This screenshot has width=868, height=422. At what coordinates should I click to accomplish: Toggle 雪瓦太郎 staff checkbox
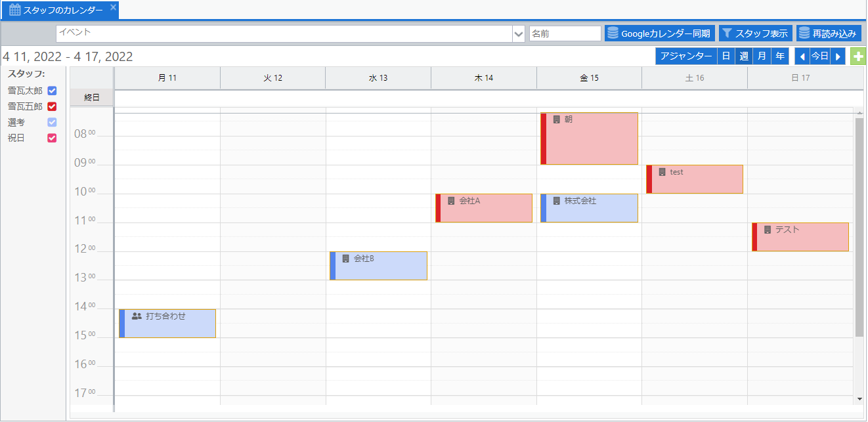click(53, 91)
